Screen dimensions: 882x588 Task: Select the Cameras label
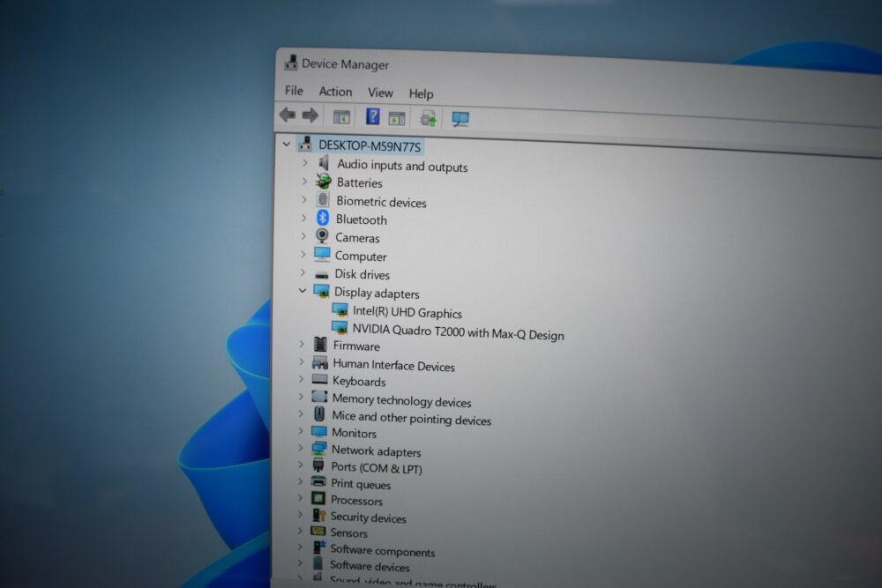pyautogui.click(x=357, y=238)
